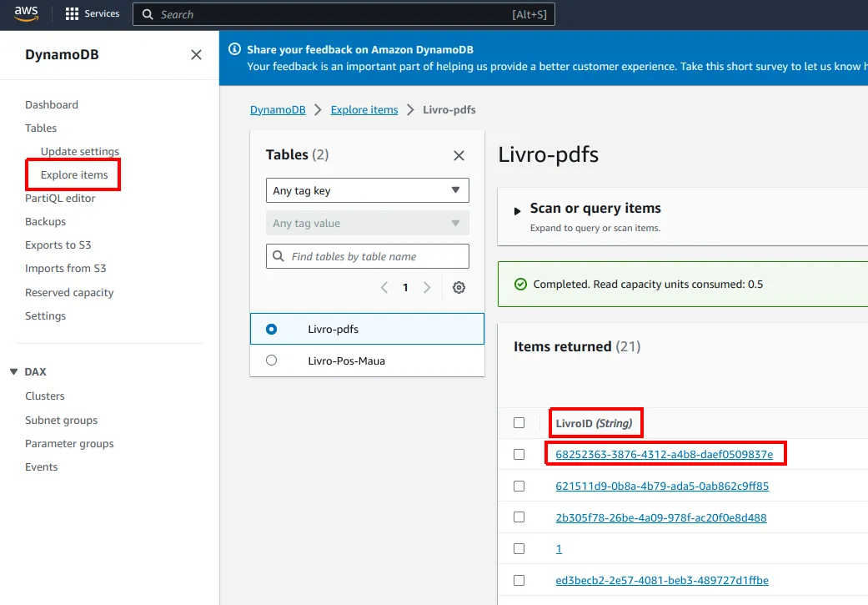Open item link 68252363-3876-4312-a4b8-daef0509837e
Image resolution: width=868 pixels, height=605 pixels.
665,454
